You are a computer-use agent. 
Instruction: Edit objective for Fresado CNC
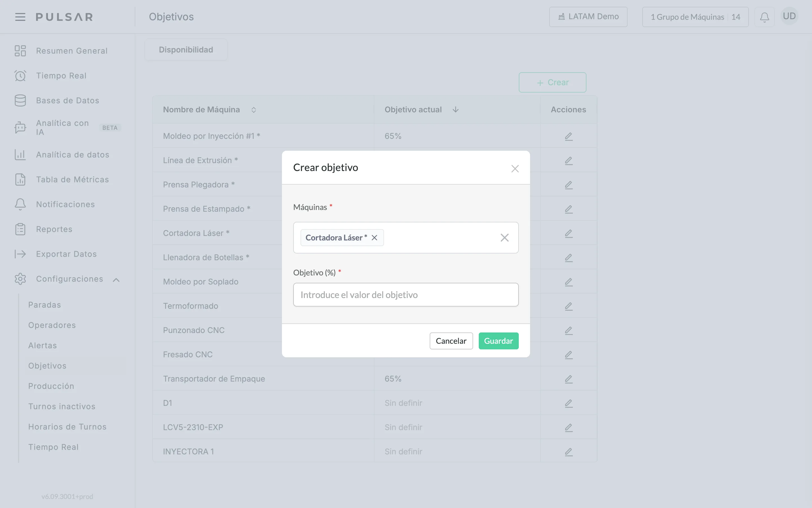[568, 354]
